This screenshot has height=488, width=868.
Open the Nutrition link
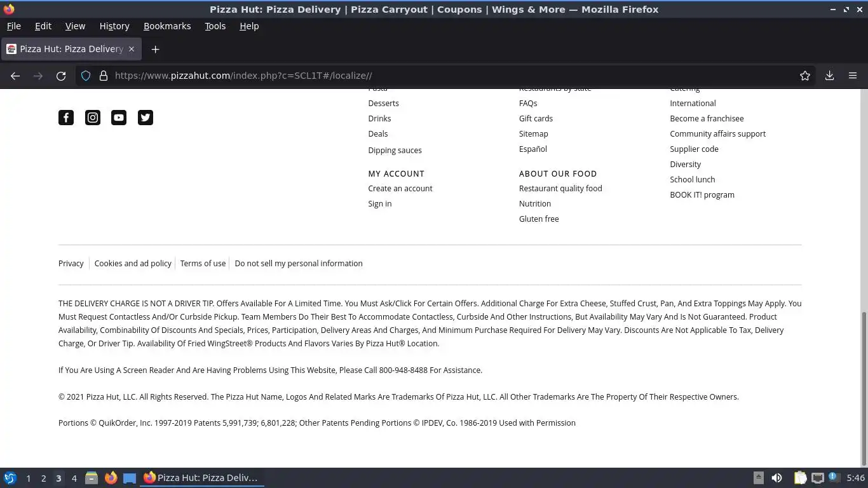(x=534, y=204)
